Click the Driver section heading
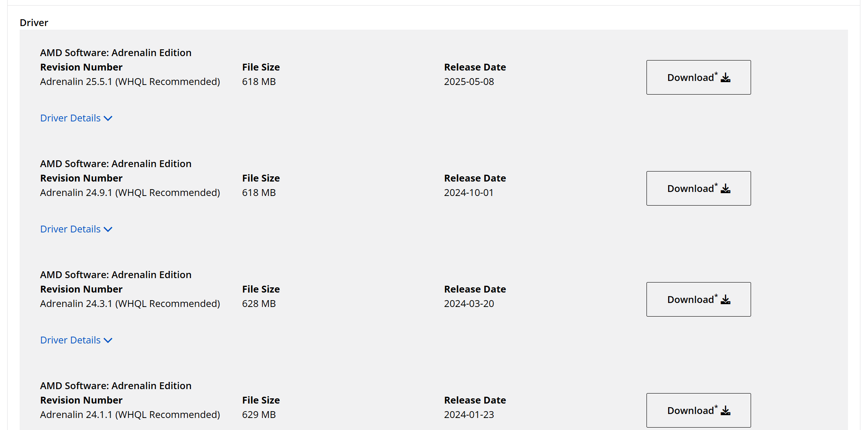868x430 pixels. tap(34, 23)
